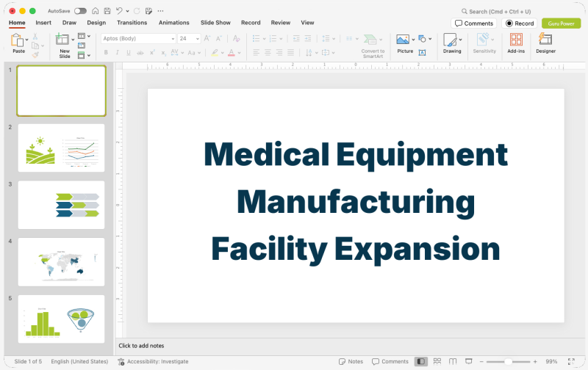Click Convert to SmartArt
Viewport: 588px width, 370px height.
point(373,46)
